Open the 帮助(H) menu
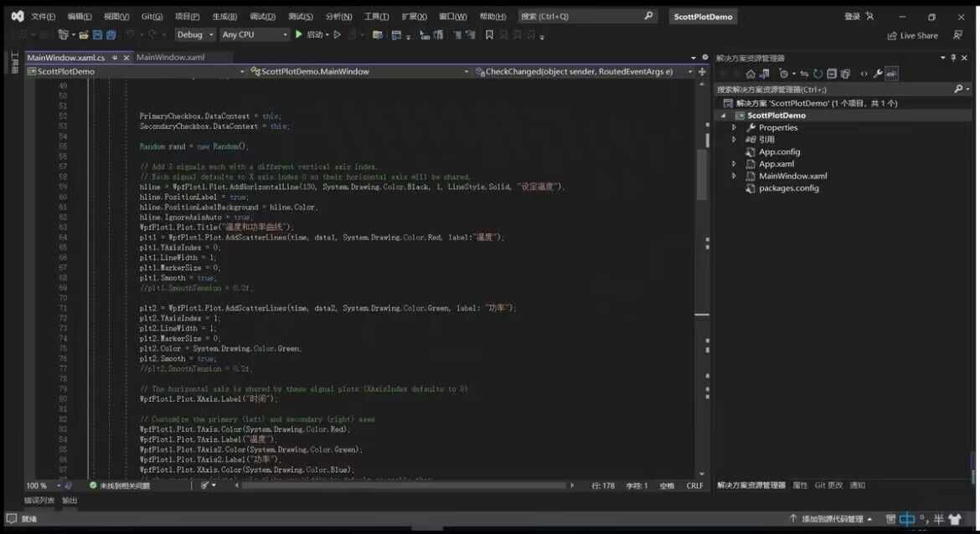Viewport: 980px width, 534px height. tap(493, 16)
